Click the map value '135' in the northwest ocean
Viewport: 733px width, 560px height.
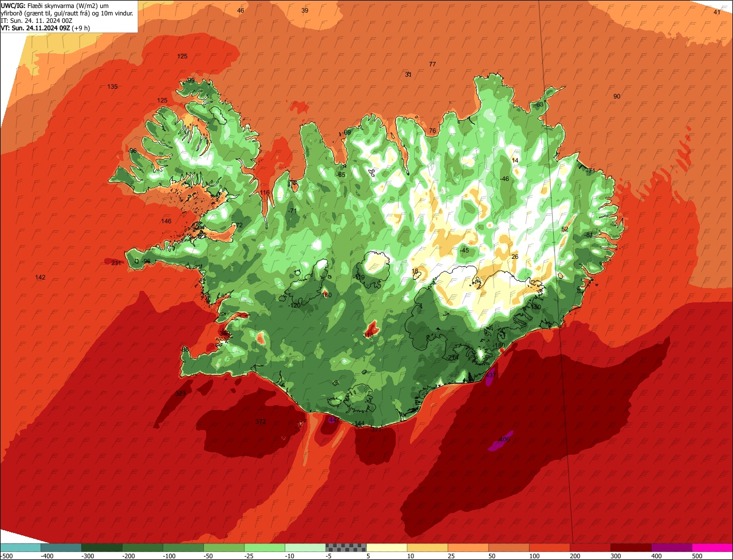(112, 86)
